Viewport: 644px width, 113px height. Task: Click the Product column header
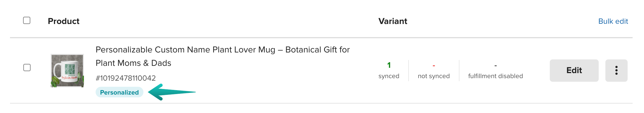[64, 21]
